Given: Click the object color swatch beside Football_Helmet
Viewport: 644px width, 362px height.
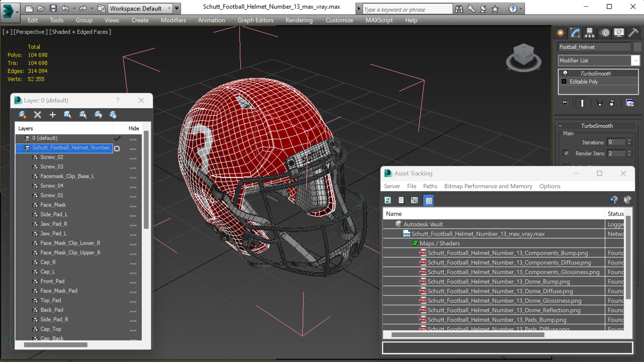Looking at the screenshot, I should coord(637,47).
